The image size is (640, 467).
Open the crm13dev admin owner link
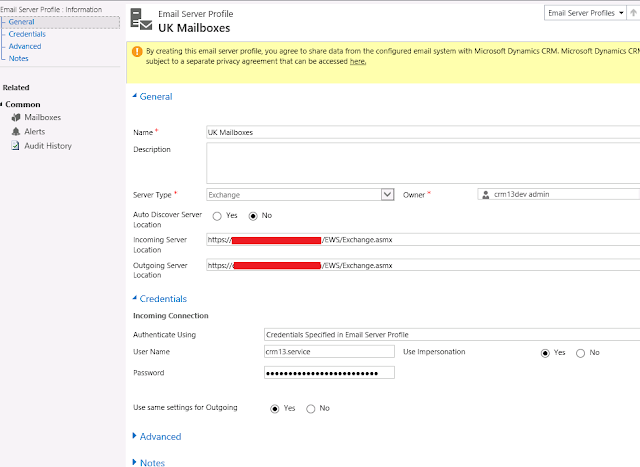tap(521, 195)
